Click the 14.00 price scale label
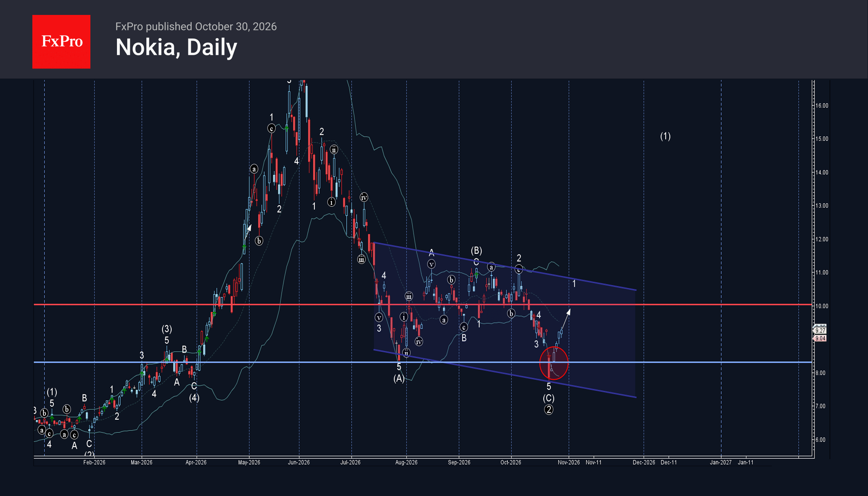This screenshot has height=496, width=868. 822,173
